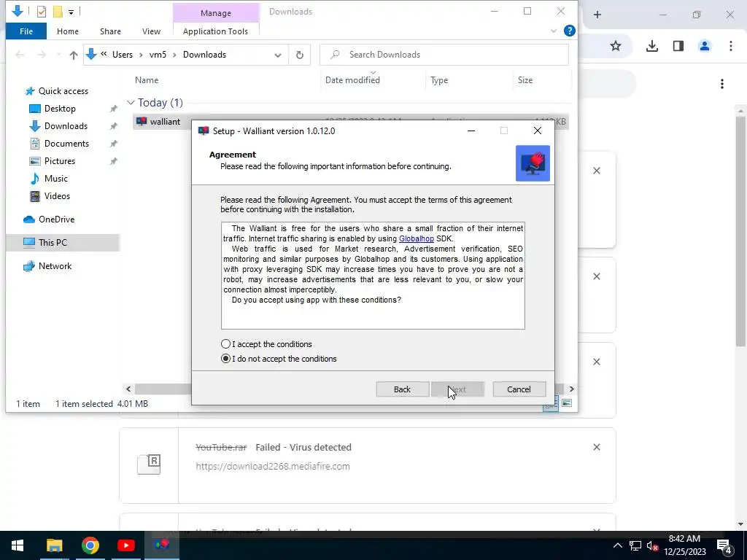The image size is (747, 560).
Task: Select the walliant file
Action: click(x=165, y=122)
